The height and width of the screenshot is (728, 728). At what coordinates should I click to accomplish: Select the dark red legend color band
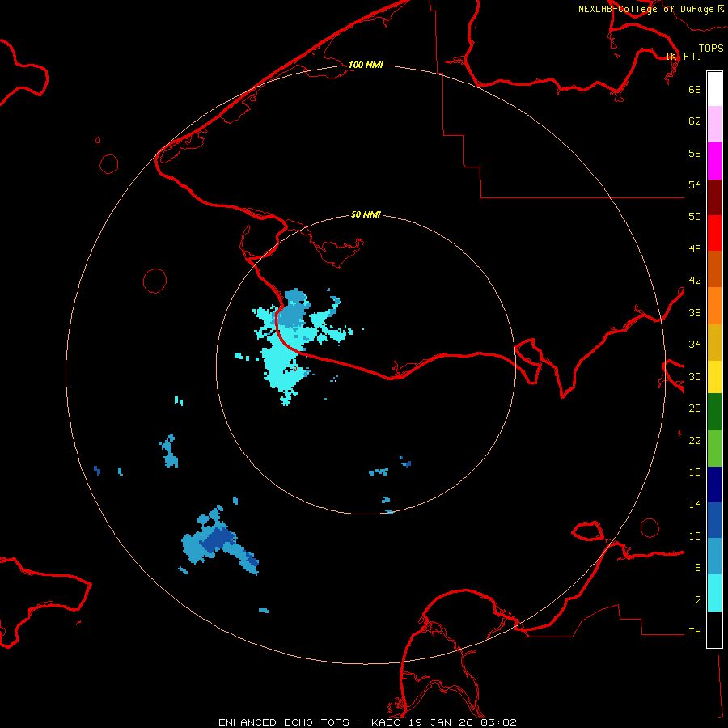tap(714, 197)
